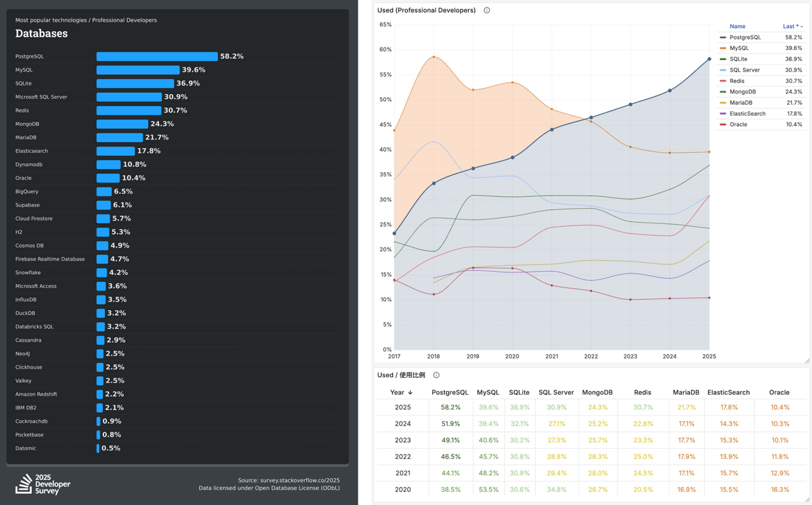This screenshot has width=812, height=505.
Task: Open the Used (Professional Developers) panel title menu
Action: point(426,11)
